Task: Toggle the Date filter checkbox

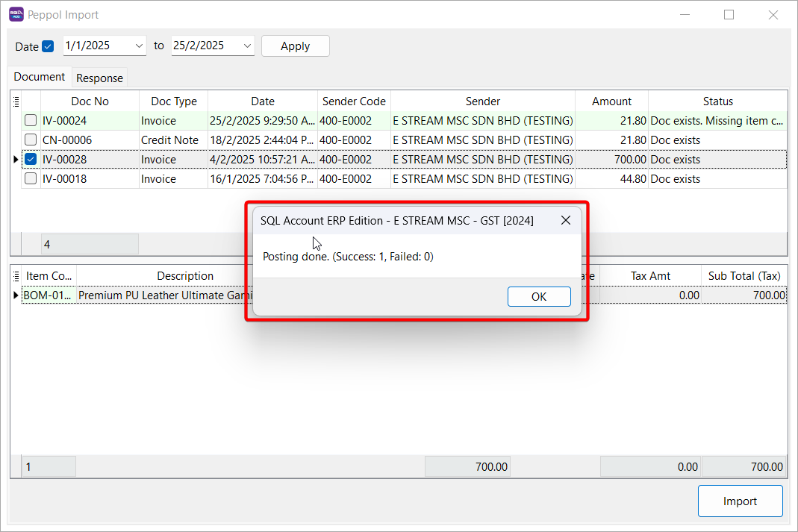Action: pos(48,46)
